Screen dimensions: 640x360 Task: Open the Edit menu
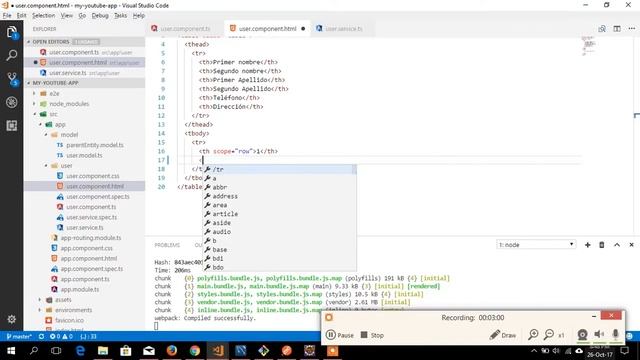coord(21,16)
